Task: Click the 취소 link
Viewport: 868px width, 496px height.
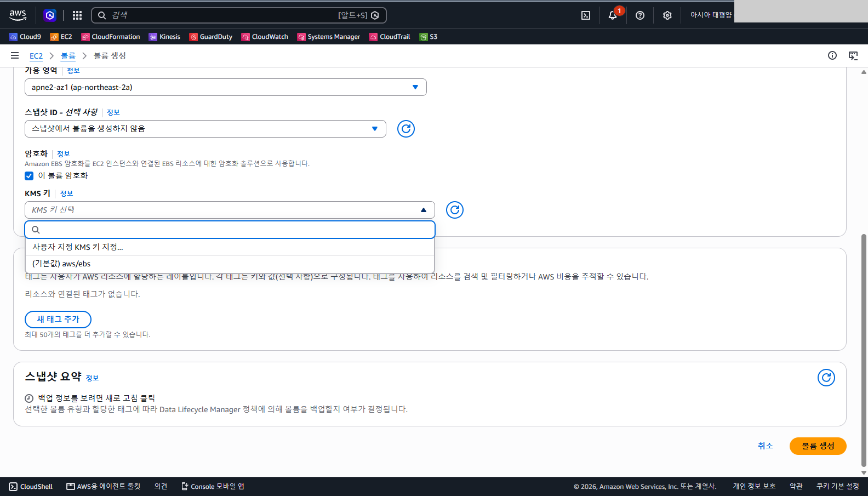Action: (766, 446)
